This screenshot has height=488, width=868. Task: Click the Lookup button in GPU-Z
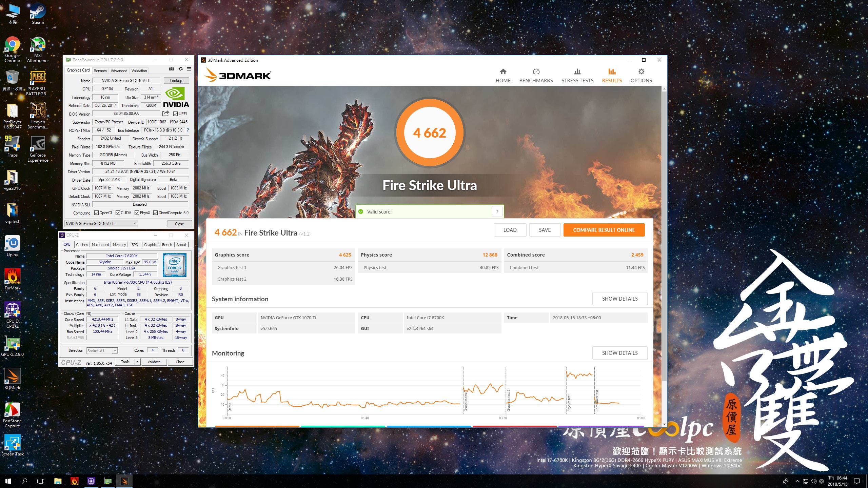[176, 81]
